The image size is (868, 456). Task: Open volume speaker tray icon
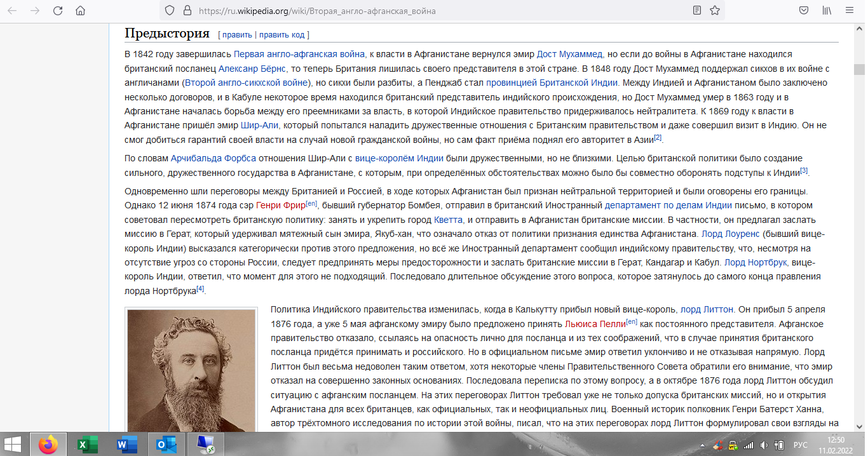[763, 445]
